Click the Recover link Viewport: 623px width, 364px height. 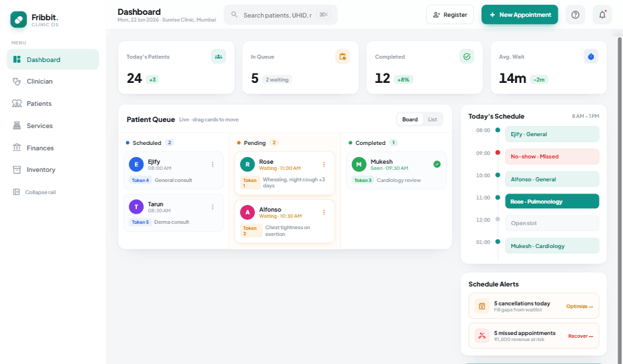click(581, 336)
